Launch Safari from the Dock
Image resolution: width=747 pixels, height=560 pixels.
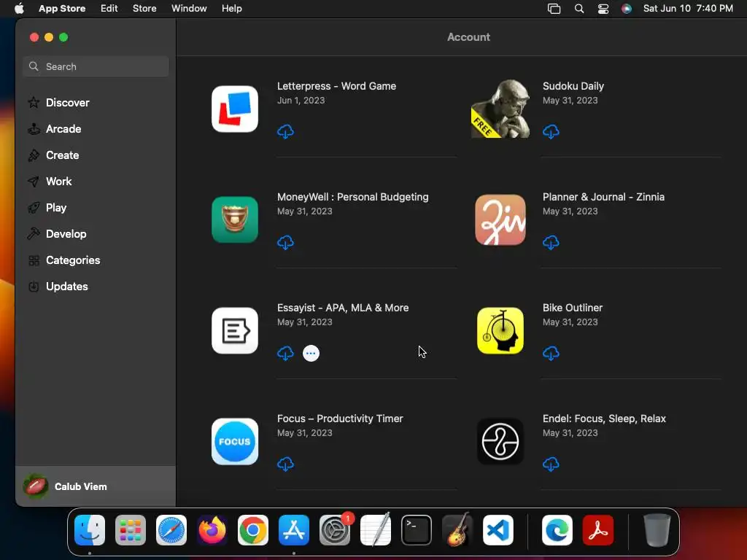tap(171, 530)
